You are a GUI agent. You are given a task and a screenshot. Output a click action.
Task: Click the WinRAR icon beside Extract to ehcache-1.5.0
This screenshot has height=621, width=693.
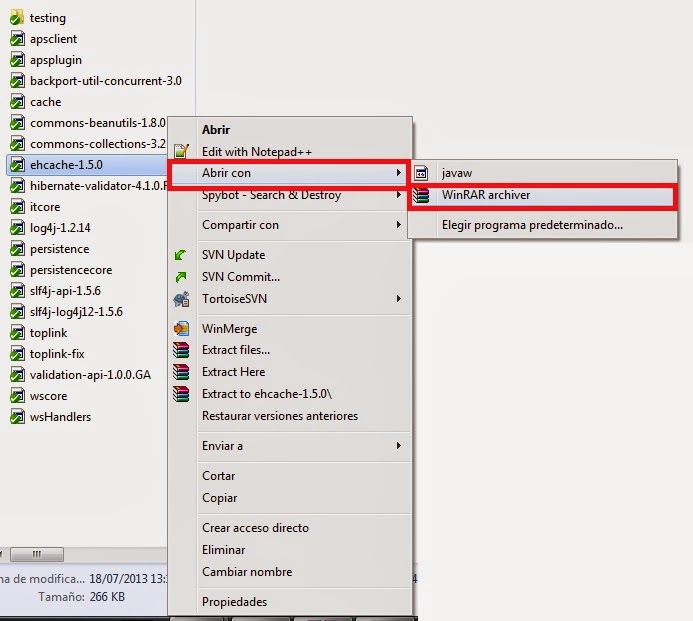[x=181, y=394]
